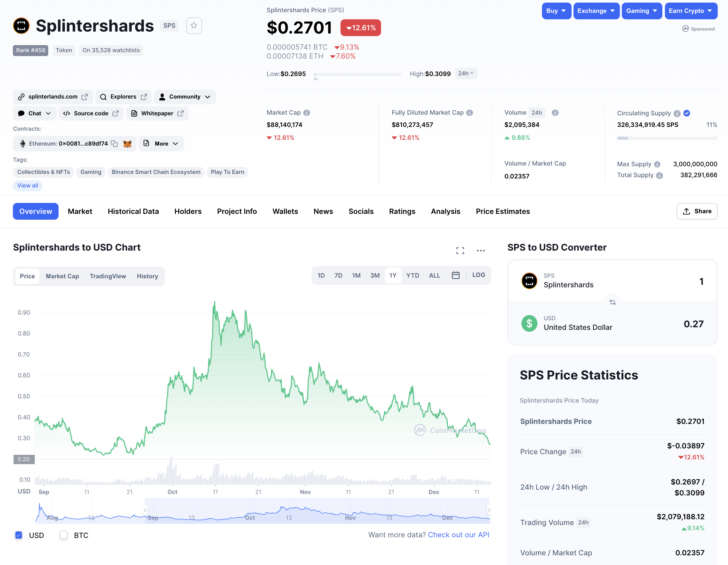This screenshot has height=565, width=728.
Task: Copy the Ethereum contract address
Action: coord(114,144)
